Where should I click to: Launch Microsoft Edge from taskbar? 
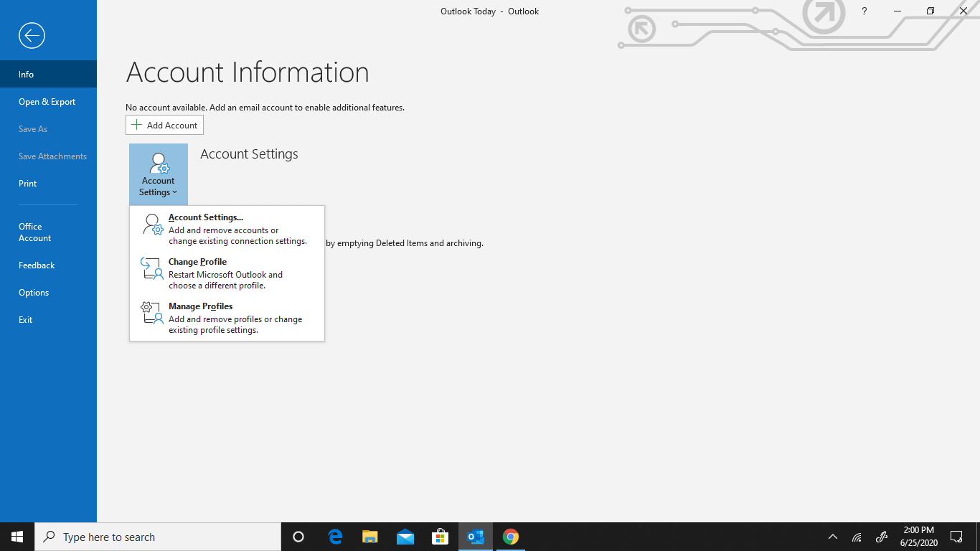tap(335, 537)
